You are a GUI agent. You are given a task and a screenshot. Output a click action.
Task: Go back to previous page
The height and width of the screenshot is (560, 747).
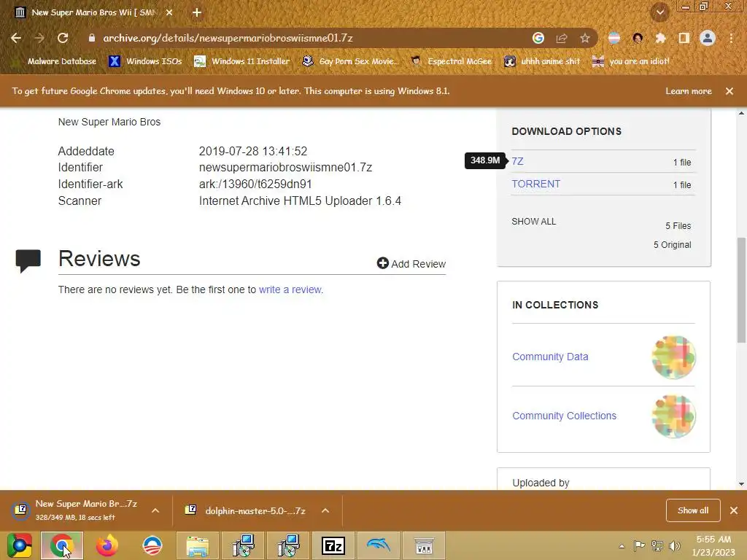pyautogui.click(x=16, y=38)
